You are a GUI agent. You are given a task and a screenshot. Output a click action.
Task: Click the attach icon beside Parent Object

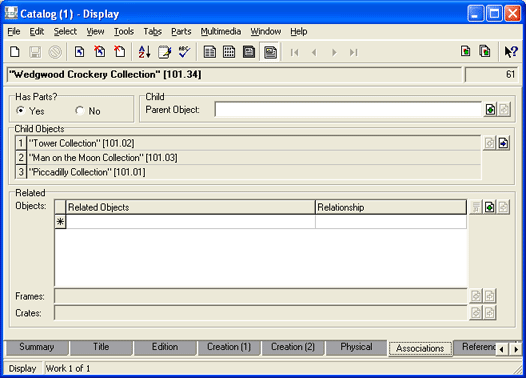[x=490, y=110]
